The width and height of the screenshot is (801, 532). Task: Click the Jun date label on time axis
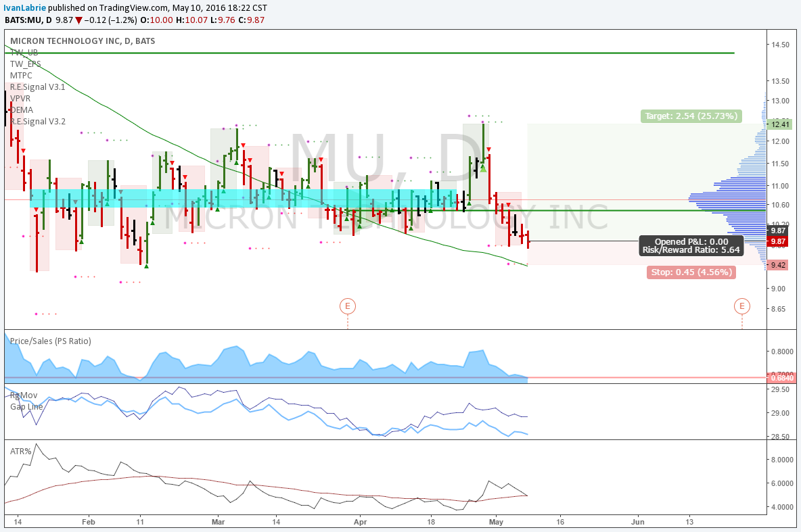click(637, 522)
